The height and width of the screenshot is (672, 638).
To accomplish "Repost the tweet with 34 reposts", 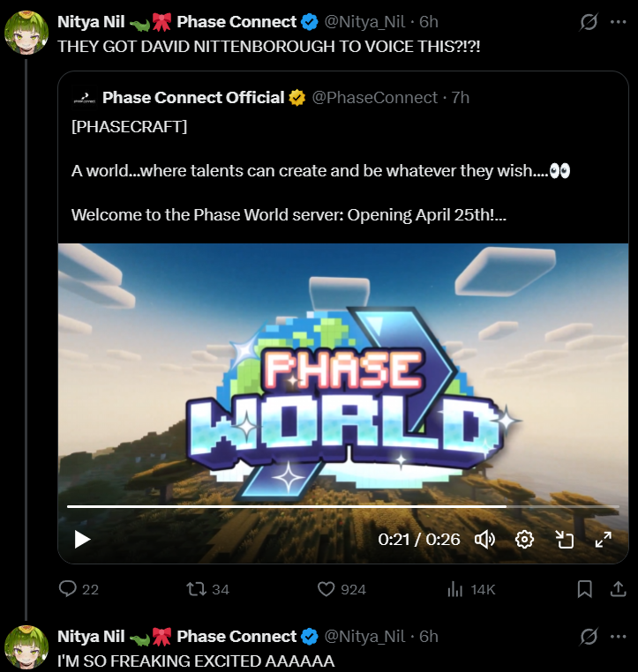I will point(208,589).
